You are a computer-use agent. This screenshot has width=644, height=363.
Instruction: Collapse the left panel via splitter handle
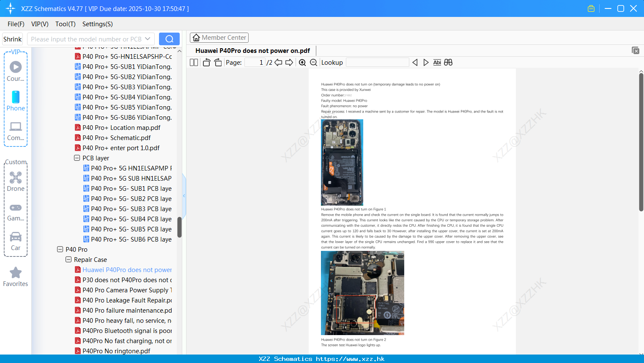coord(184,195)
